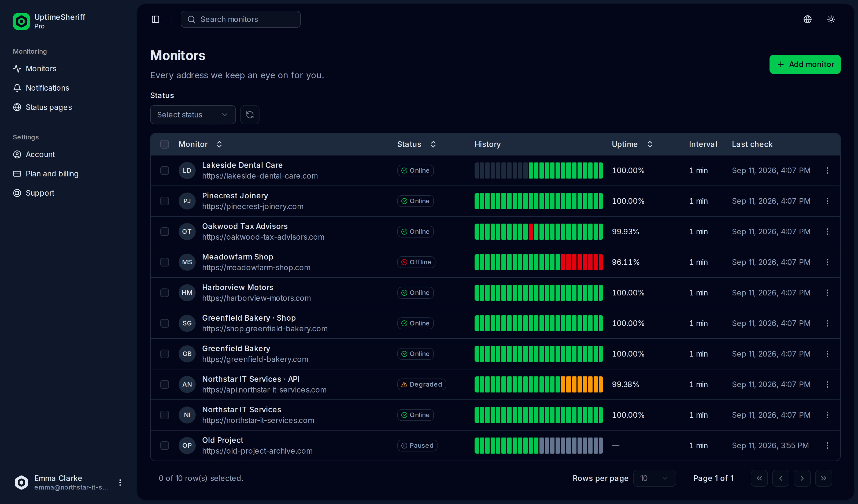
Task: Go to last page button
Action: (x=823, y=478)
